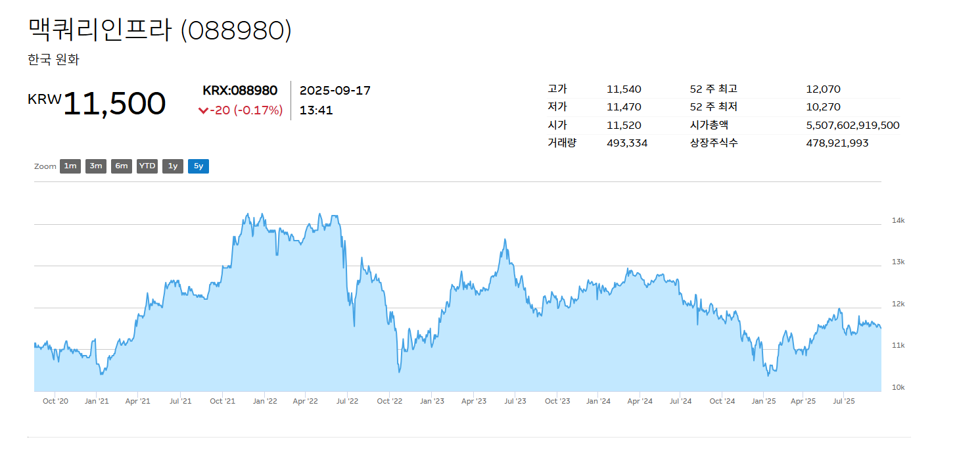This screenshot has height=449, width=980.
Task: Click the 상장주식수 label
Action: pyautogui.click(x=714, y=142)
